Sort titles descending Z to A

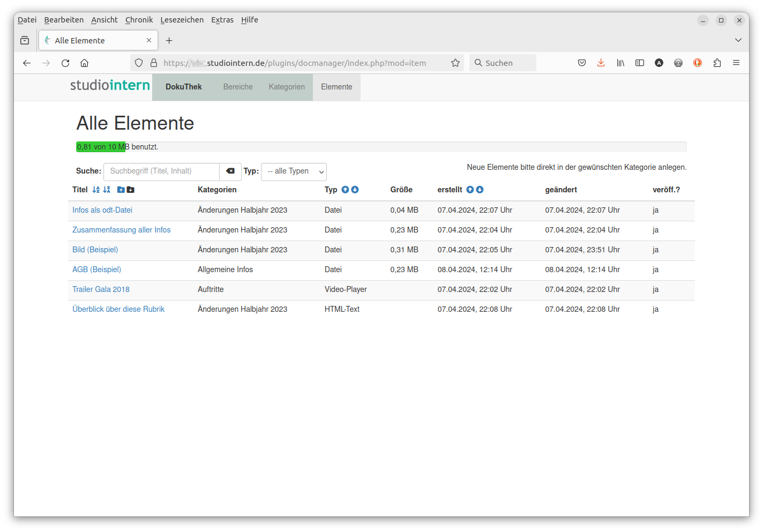coord(107,190)
